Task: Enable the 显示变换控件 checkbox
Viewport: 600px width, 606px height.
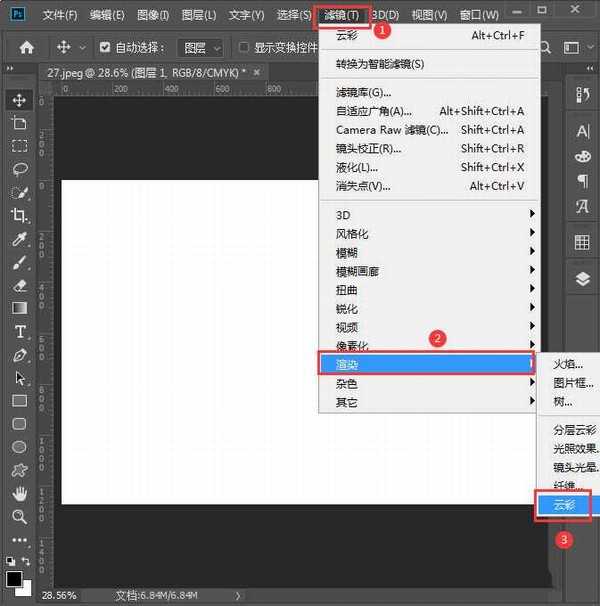Action: coord(244,48)
